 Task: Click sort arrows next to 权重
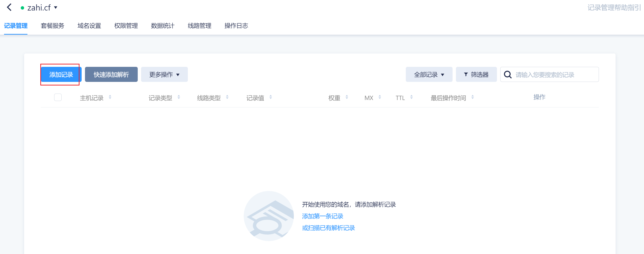[347, 97]
